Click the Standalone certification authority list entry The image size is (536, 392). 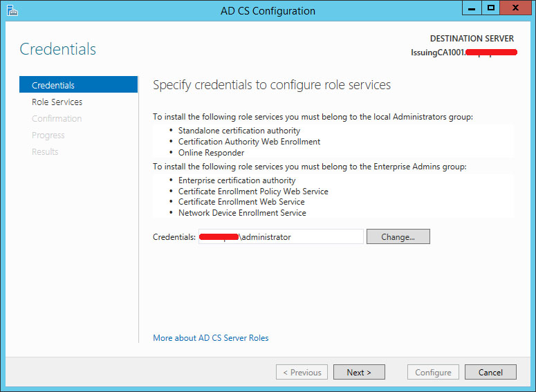(239, 131)
